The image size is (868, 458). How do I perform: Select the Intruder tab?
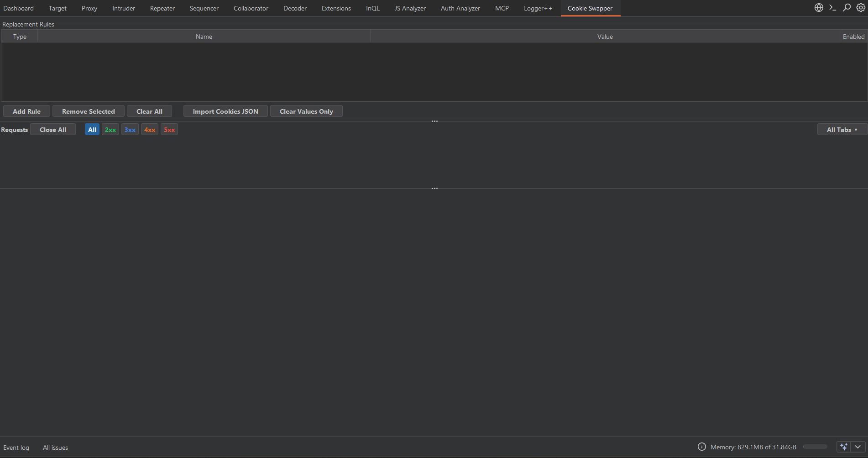tap(124, 8)
